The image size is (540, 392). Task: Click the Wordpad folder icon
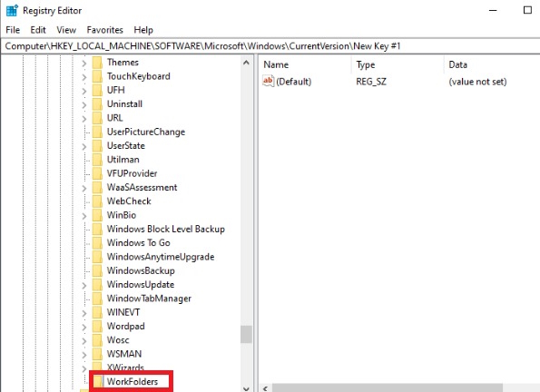pyautogui.click(x=97, y=326)
